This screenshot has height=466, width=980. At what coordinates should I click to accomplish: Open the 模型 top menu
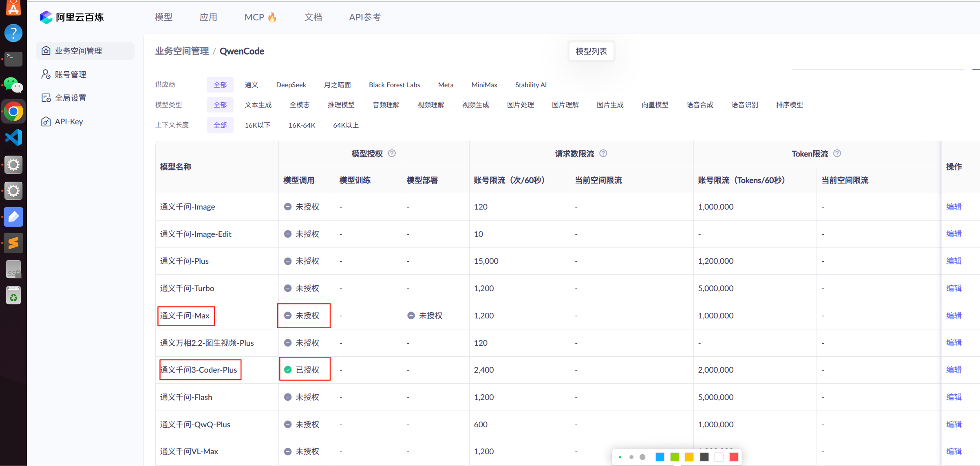point(164,17)
